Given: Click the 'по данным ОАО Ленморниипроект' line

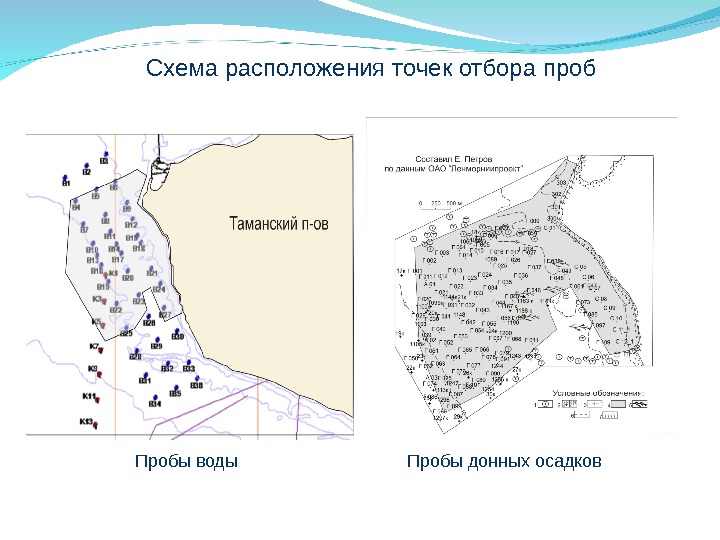Looking at the screenshot, I should click(x=454, y=169).
